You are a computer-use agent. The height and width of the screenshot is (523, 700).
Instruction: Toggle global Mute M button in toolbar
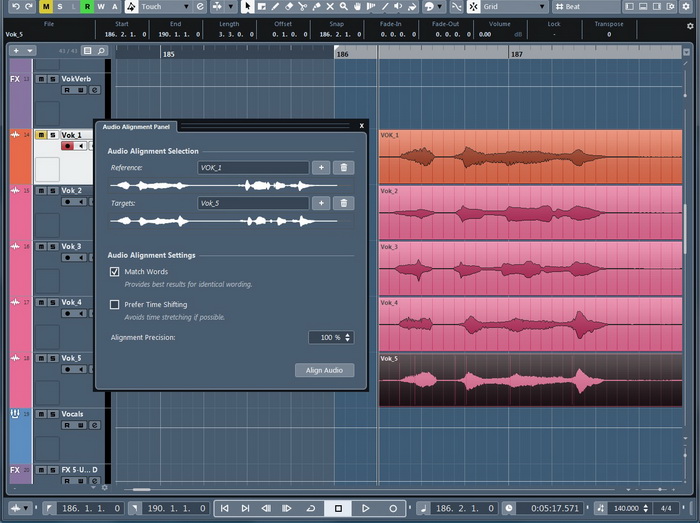point(46,7)
